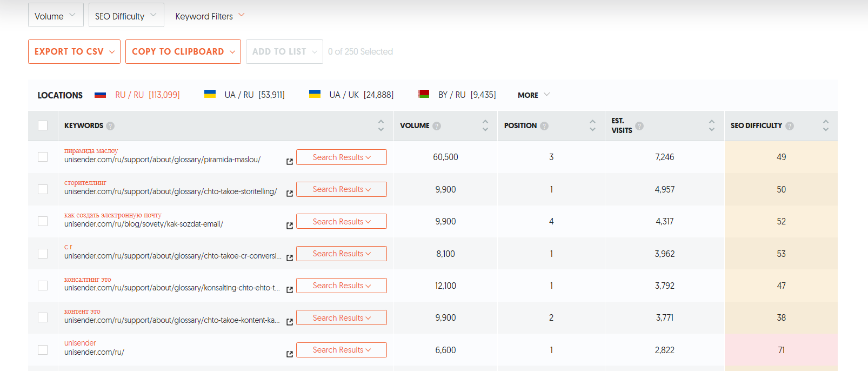
Task: Expand Search Results for консалтинг это
Action: pos(342,286)
